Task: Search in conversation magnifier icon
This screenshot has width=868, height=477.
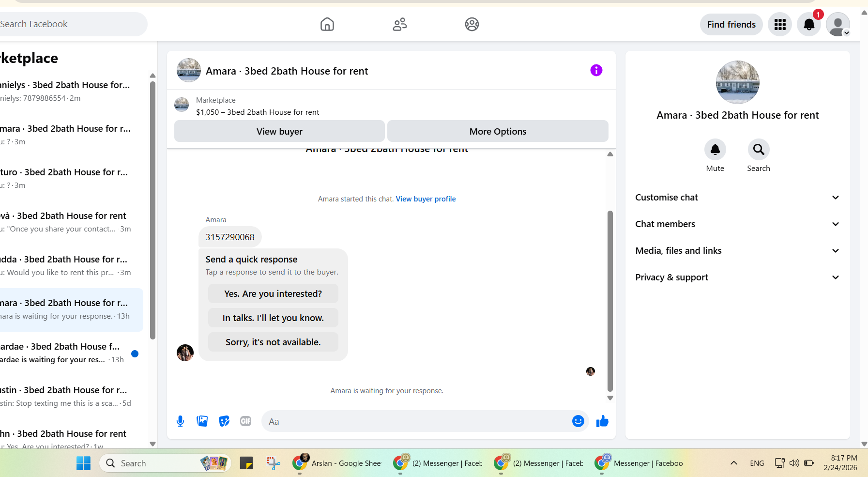Action: click(759, 150)
